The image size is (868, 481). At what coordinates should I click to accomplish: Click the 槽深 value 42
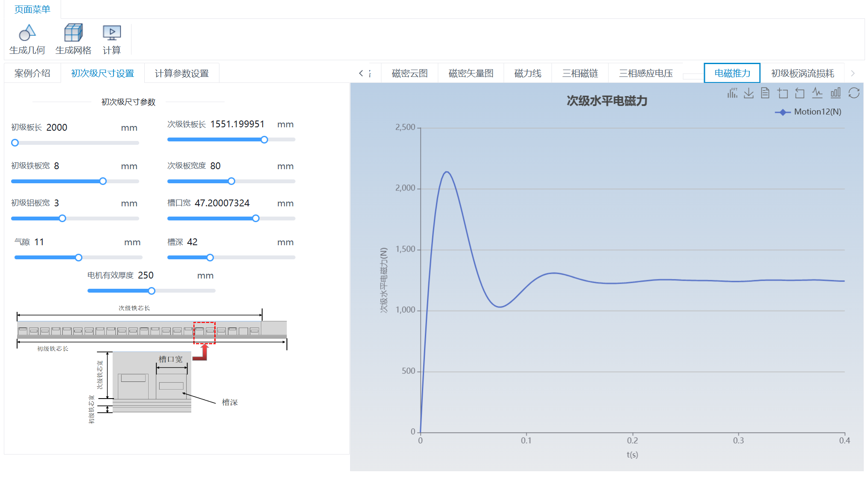point(193,242)
